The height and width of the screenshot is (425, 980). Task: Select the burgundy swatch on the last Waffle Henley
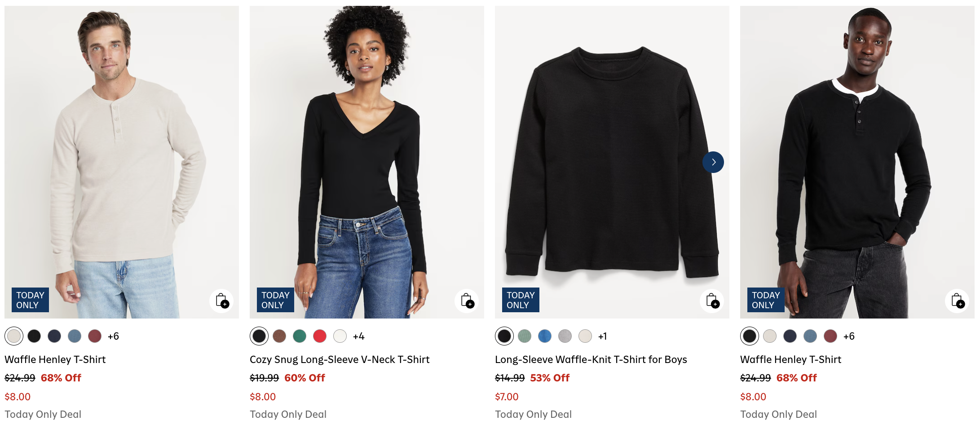point(830,336)
